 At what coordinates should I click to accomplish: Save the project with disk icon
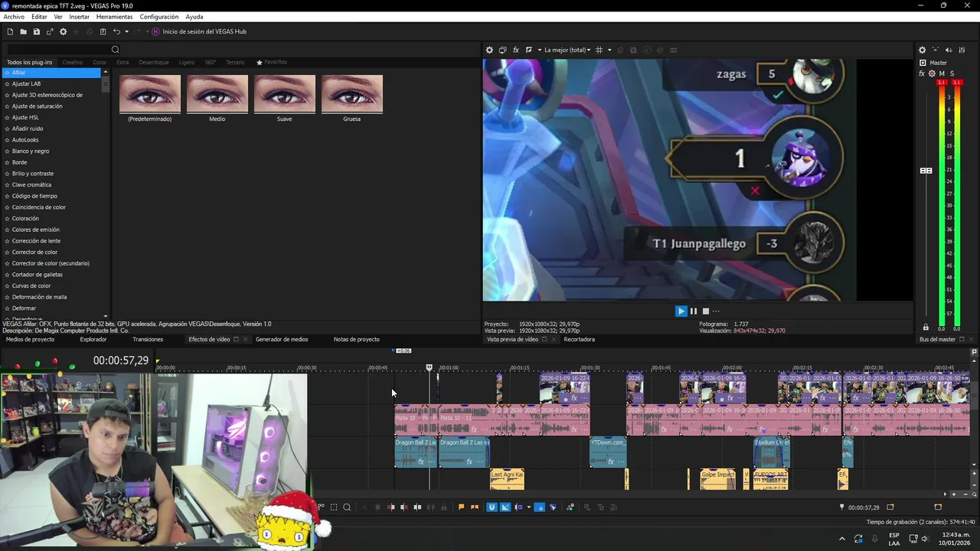(x=36, y=31)
